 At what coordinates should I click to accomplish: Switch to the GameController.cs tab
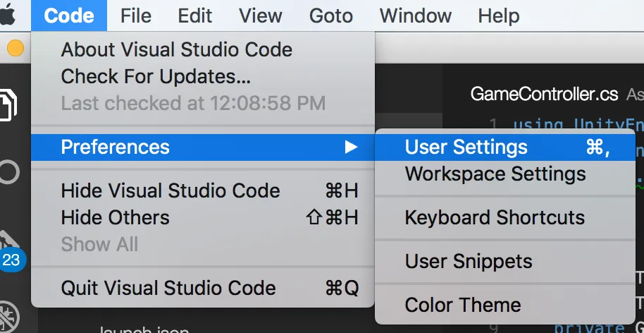[x=544, y=94]
